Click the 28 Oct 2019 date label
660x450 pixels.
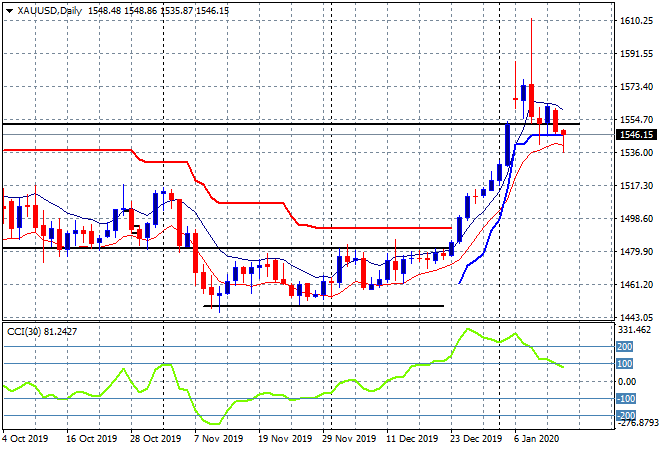[x=155, y=439]
